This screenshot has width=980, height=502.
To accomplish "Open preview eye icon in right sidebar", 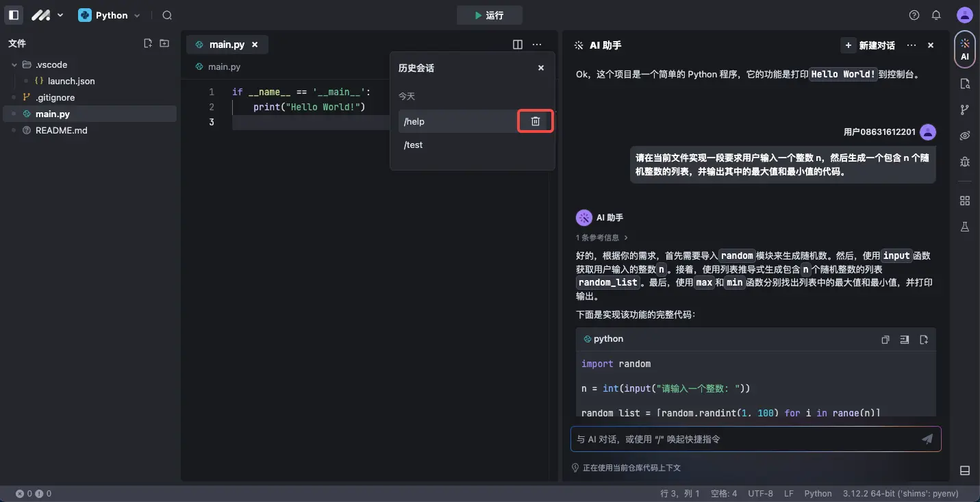I will tap(965, 136).
